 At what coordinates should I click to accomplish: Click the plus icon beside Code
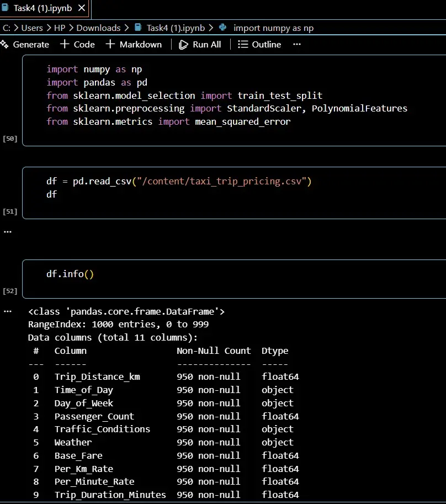(x=65, y=44)
